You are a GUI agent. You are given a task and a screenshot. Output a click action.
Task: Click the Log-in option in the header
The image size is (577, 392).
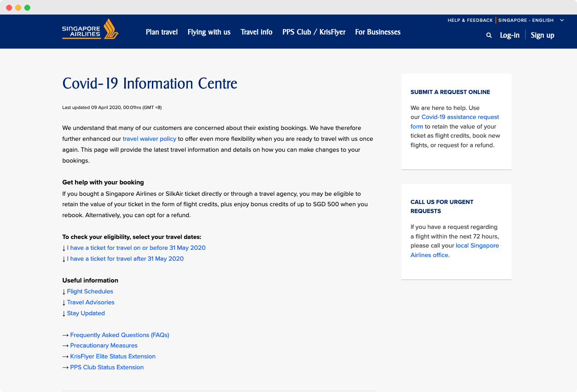coord(509,35)
